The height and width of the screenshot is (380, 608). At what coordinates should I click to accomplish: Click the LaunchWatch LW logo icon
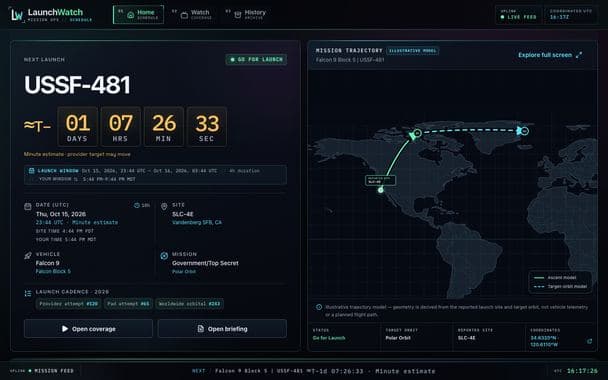17,15
